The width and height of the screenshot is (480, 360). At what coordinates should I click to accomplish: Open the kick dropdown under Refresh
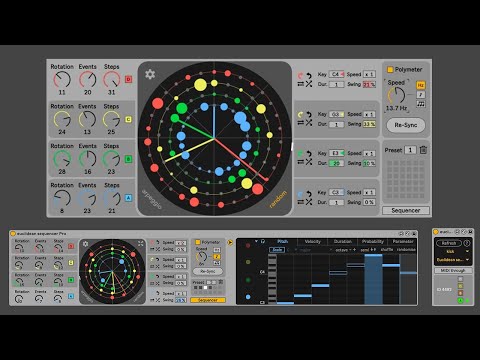(x=453, y=251)
